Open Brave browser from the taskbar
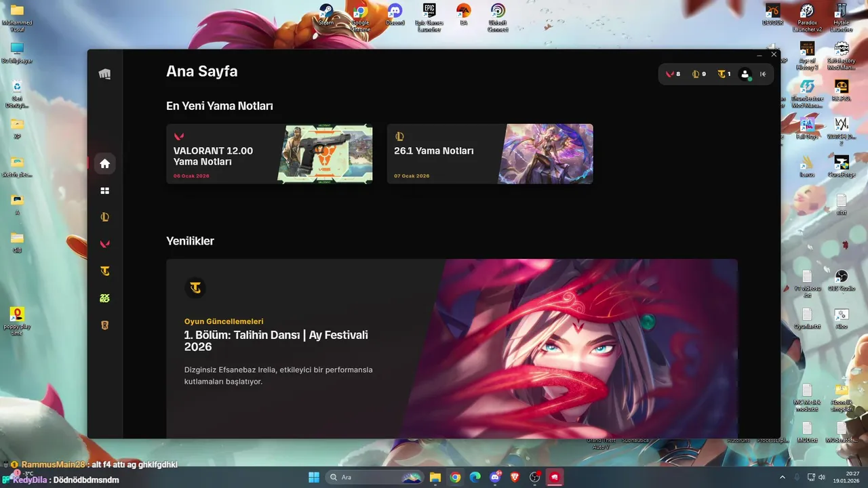868x488 pixels. tap(515, 477)
